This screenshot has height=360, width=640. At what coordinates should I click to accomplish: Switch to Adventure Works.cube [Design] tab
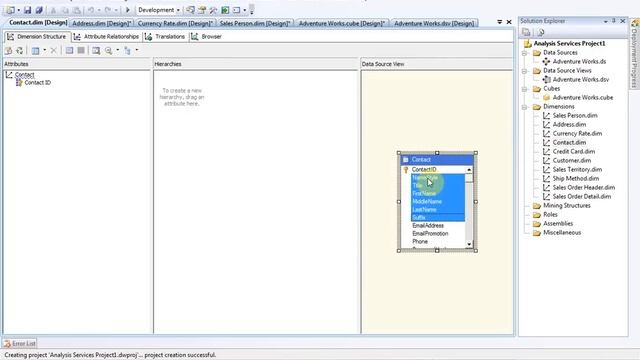point(342,23)
